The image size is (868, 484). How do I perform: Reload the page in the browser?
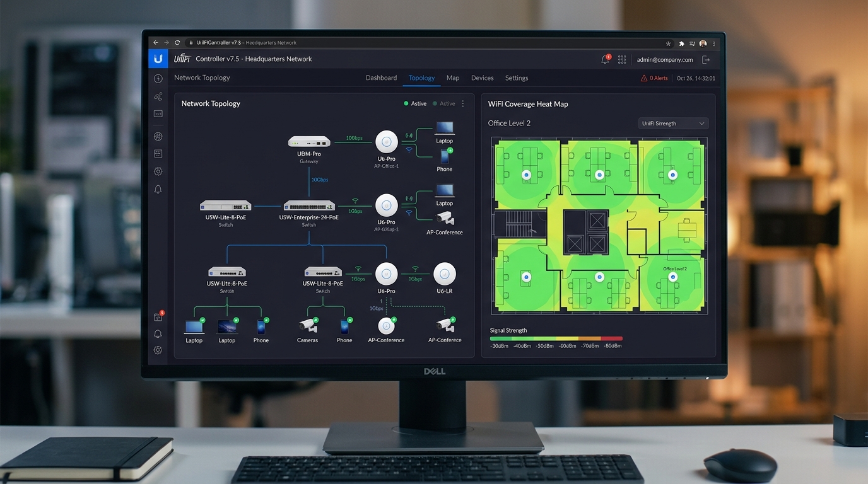point(177,43)
